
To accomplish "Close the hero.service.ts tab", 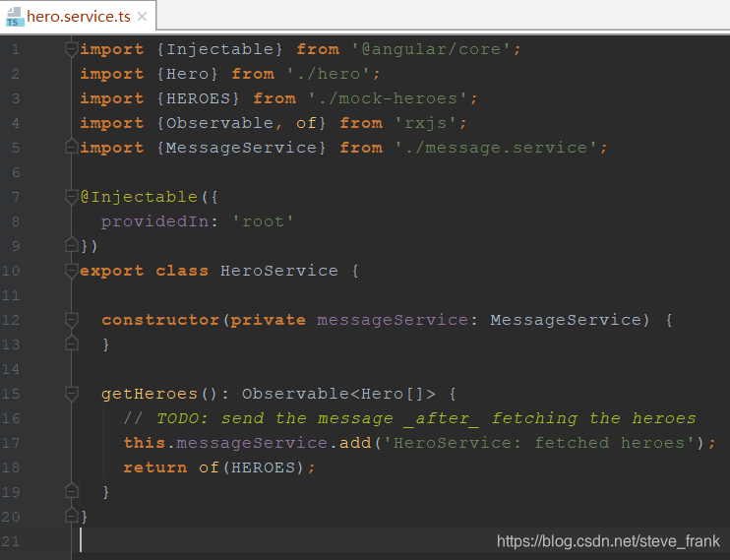I will (143, 17).
